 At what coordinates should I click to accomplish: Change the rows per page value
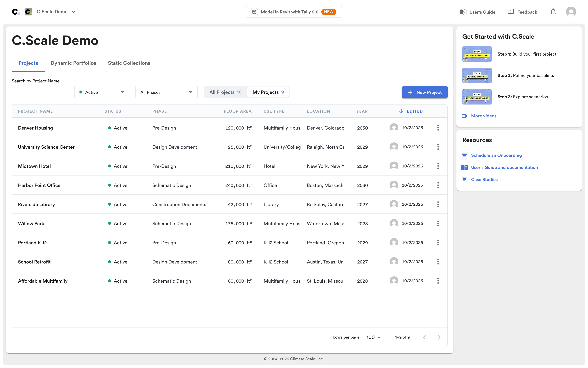point(373,337)
